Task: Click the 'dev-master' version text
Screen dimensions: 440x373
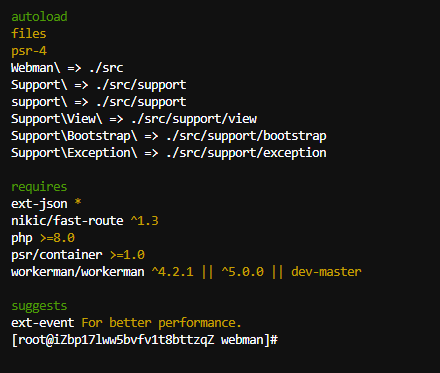Action: tap(326, 272)
